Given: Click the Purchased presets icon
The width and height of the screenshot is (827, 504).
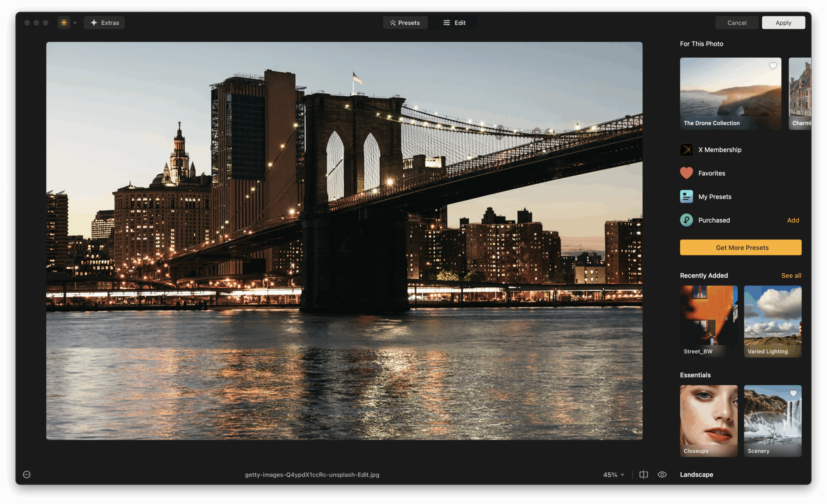Looking at the screenshot, I should click(x=686, y=220).
